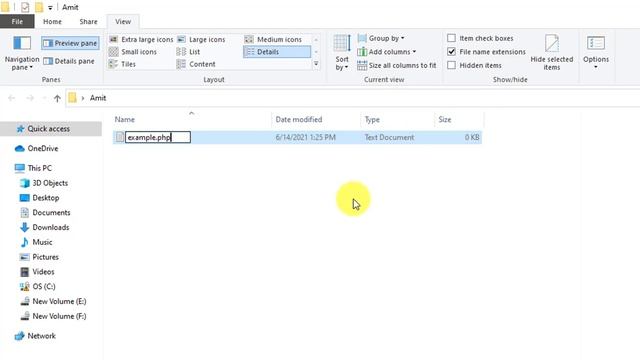
Task: Click the Amit address bar path
Action: tap(98, 98)
